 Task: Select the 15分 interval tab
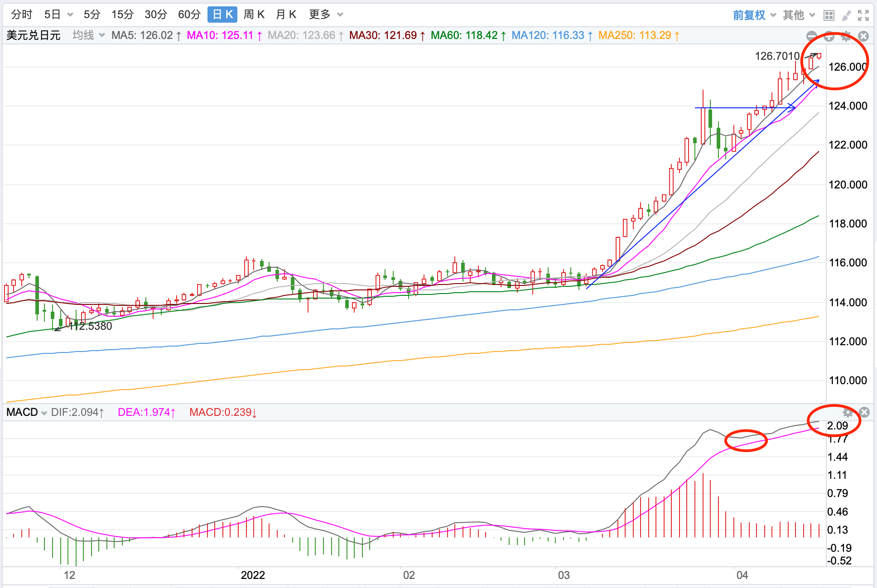coord(123,14)
